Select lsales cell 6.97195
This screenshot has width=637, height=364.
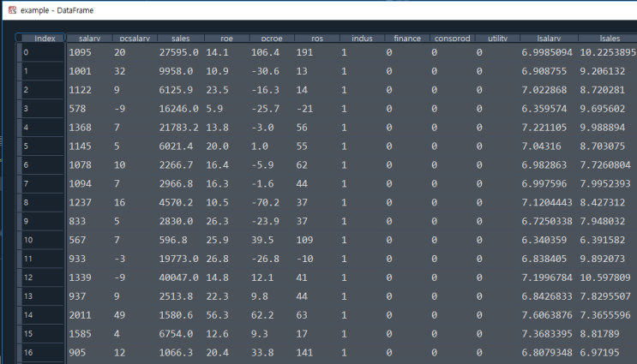[x=599, y=352]
